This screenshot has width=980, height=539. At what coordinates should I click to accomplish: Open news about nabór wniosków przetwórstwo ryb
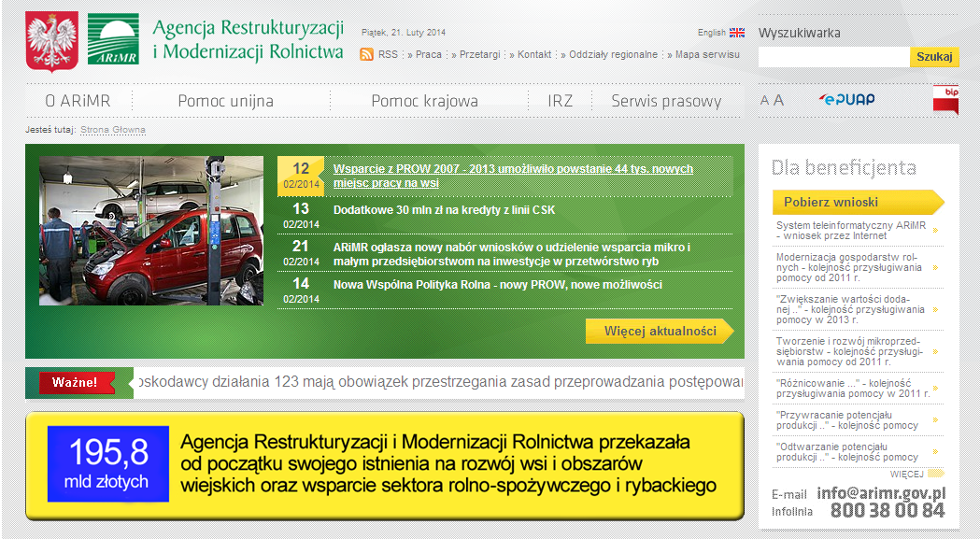tap(511, 254)
